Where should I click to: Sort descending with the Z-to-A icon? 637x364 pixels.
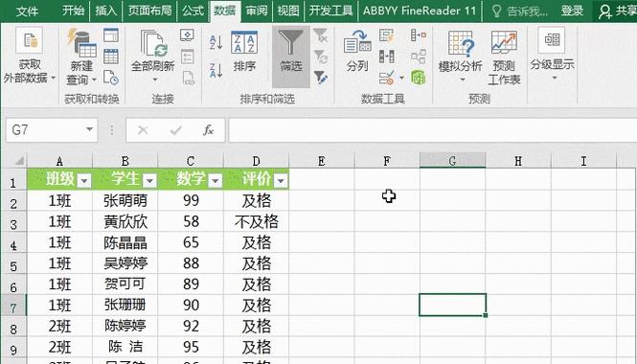(216, 70)
